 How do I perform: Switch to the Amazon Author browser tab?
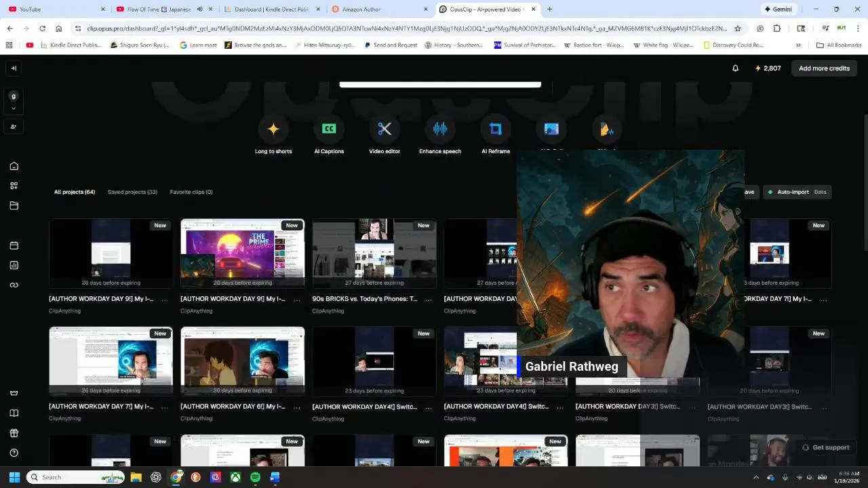pyautogui.click(x=380, y=9)
